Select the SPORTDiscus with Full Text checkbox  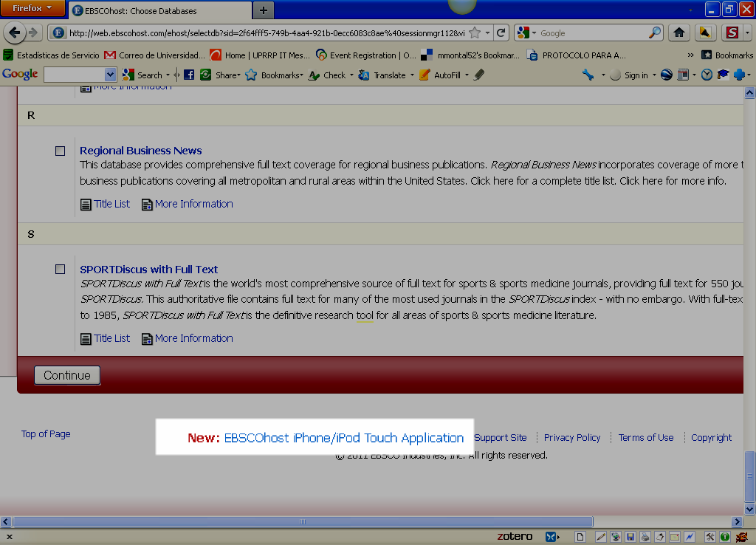click(x=61, y=269)
